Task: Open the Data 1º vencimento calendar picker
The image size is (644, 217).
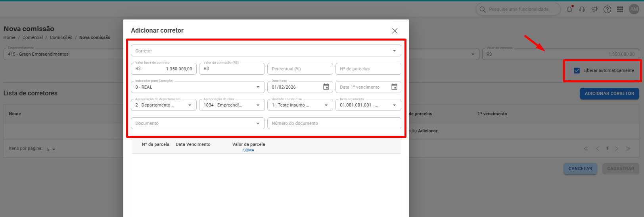Action: click(394, 87)
